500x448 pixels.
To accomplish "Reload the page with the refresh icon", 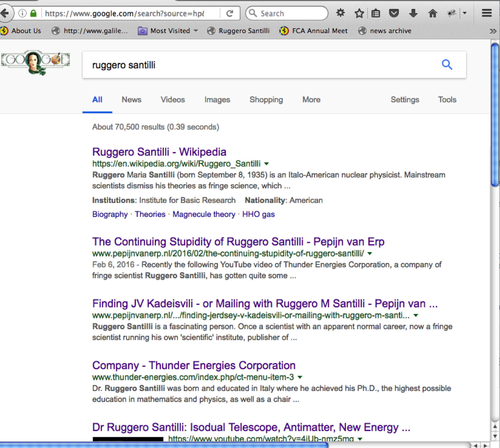I will [230, 13].
